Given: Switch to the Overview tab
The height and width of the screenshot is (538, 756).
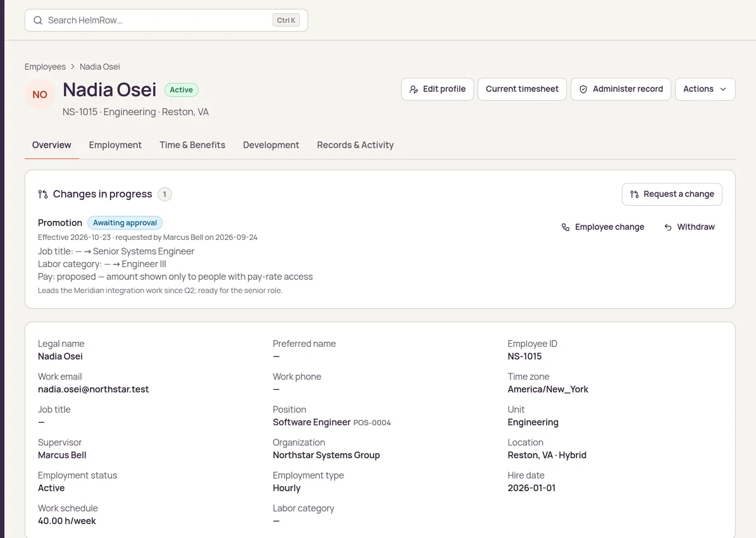Looking at the screenshot, I should point(52,145).
